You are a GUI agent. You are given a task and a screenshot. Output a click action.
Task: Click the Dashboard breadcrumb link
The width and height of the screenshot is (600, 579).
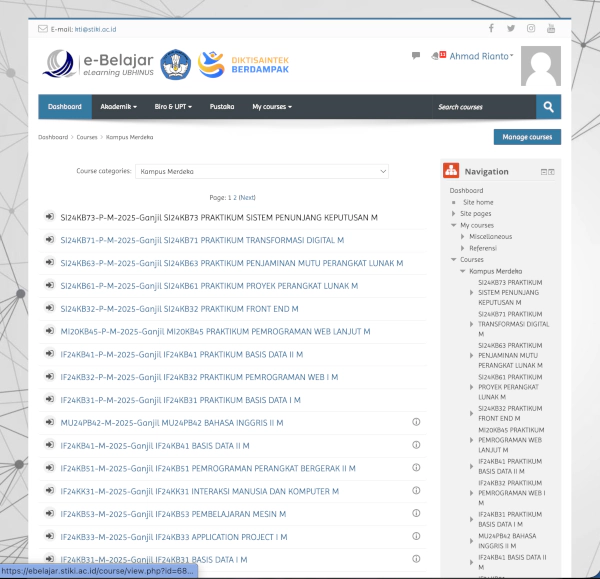click(53, 137)
